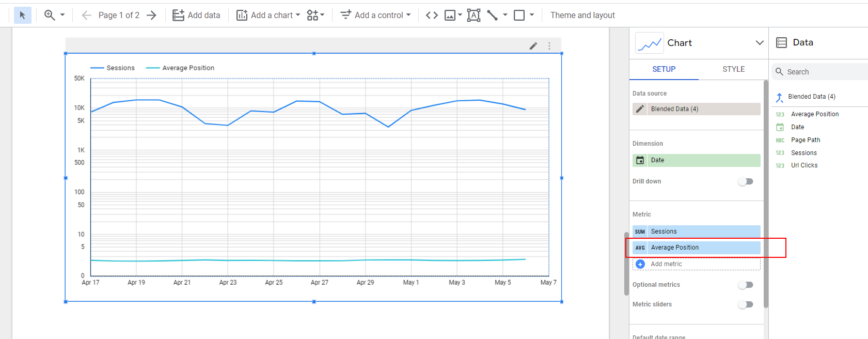Select the Sessions field in Data list
The height and width of the screenshot is (339, 868).
pyautogui.click(x=803, y=153)
